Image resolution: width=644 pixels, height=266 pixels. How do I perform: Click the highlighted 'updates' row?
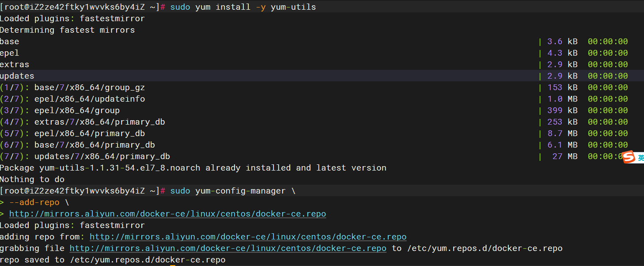click(x=322, y=76)
